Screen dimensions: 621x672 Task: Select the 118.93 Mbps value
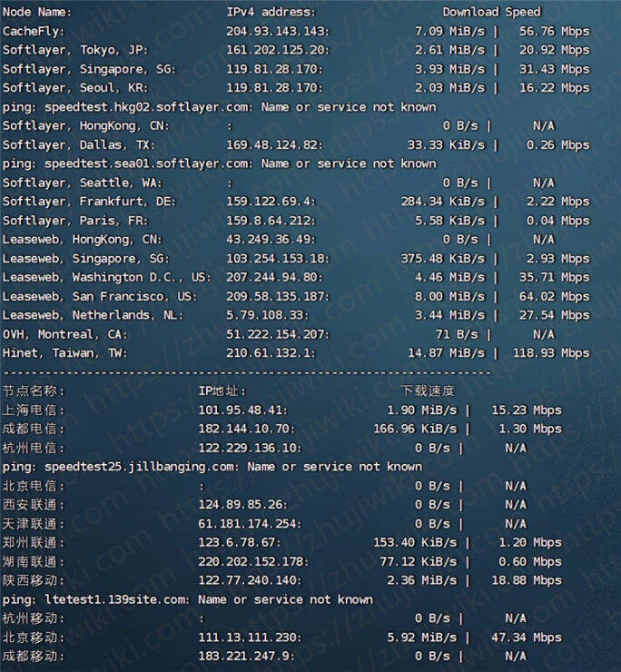(551, 353)
